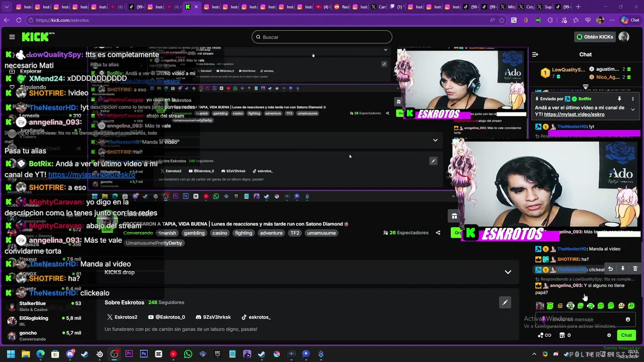Click username SHOTFIRE beside 'ha?' in chat panel
This screenshot has height=362, width=644.
[x=568, y=259]
